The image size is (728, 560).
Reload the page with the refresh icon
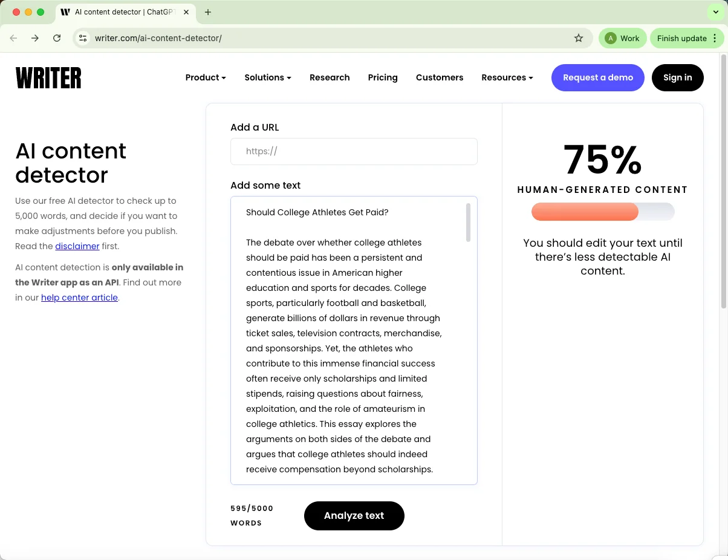[x=57, y=38]
